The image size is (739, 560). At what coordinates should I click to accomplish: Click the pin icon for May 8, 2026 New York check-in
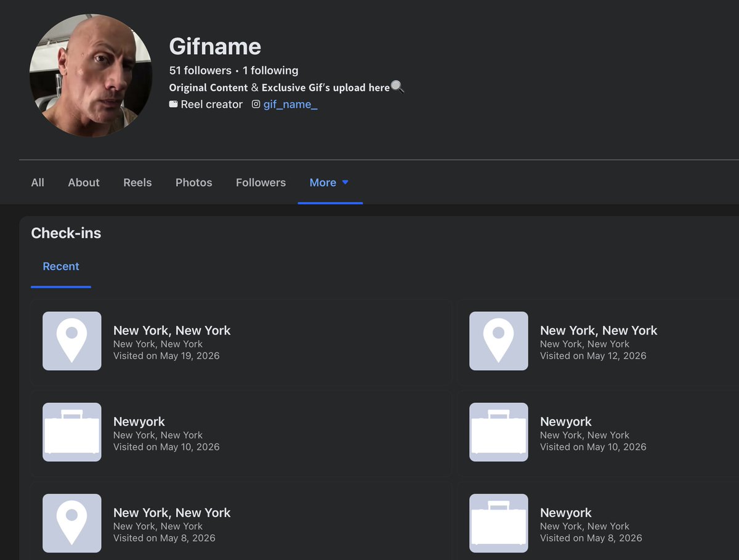pos(72,523)
